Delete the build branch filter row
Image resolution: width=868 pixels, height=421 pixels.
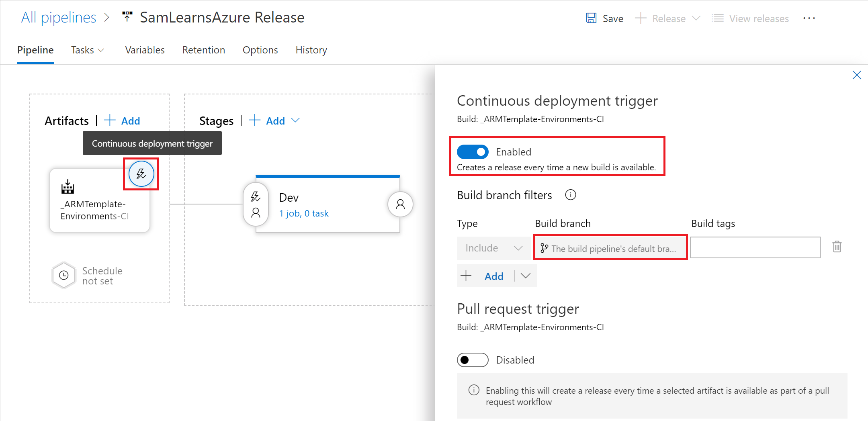[x=837, y=247]
